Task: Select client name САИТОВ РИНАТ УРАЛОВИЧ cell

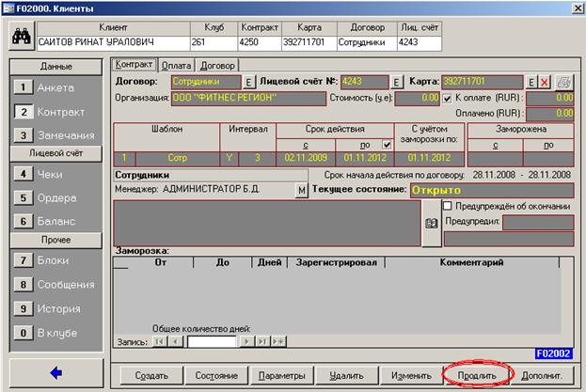Action: 114,42
